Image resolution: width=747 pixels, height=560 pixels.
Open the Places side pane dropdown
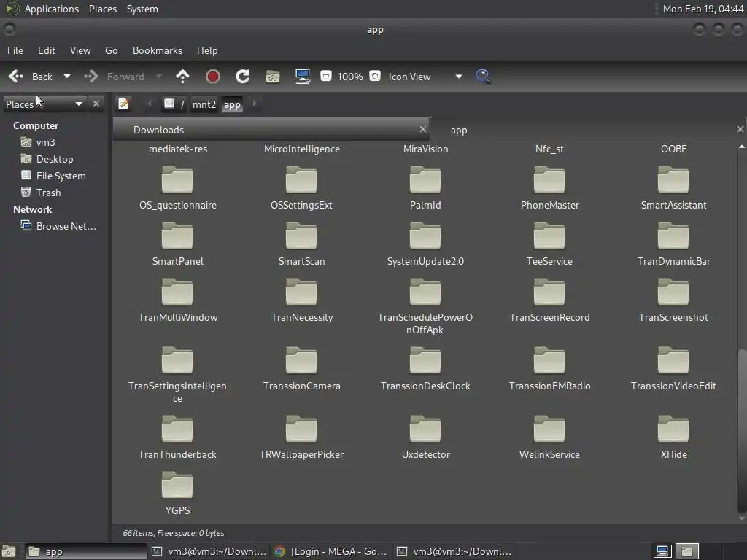click(x=44, y=104)
